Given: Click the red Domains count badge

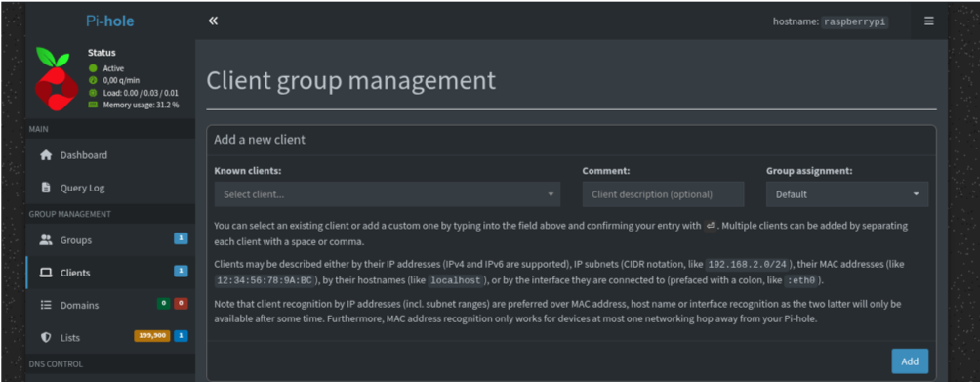Looking at the screenshot, I should (x=181, y=303).
